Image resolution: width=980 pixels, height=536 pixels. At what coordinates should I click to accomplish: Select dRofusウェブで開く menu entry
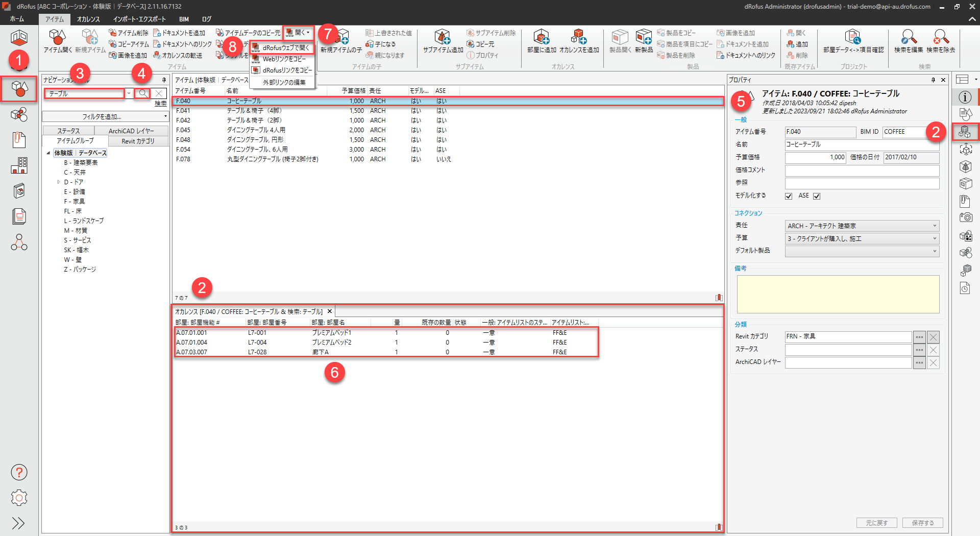pyautogui.click(x=285, y=47)
